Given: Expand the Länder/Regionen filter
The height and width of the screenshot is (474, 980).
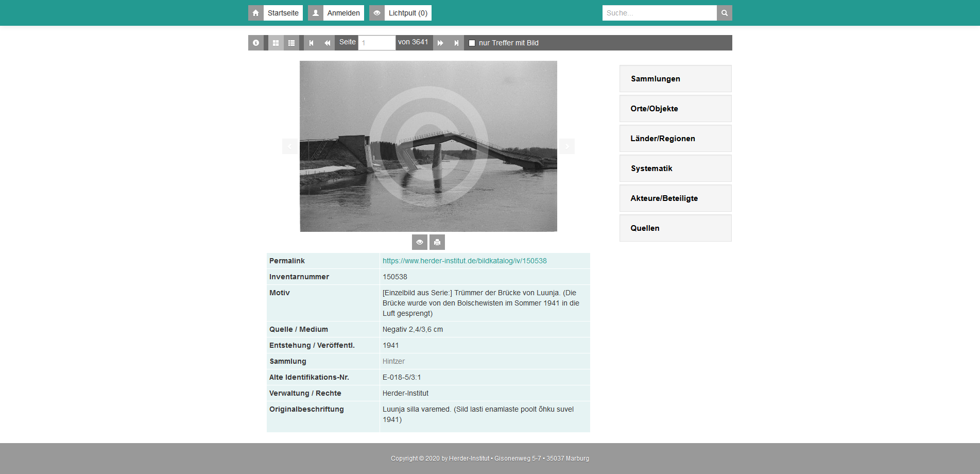Looking at the screenshot, I should coord(675,139).
